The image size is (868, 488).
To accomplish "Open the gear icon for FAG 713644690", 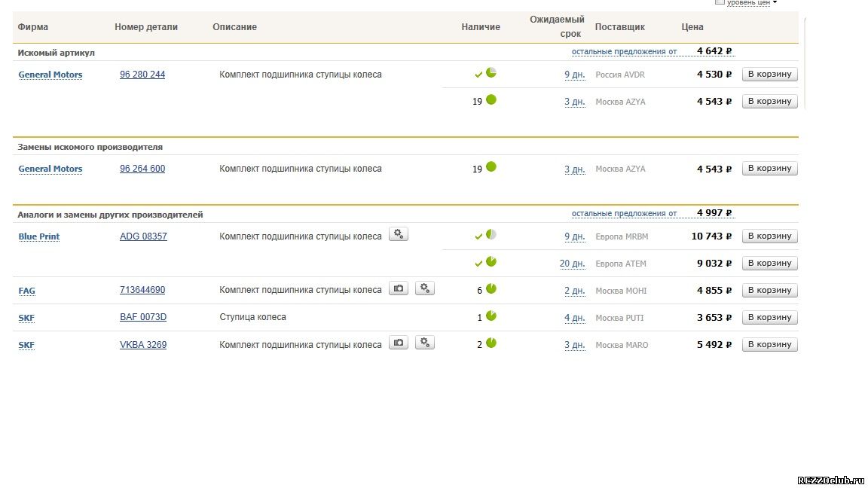I will [425, 288].
